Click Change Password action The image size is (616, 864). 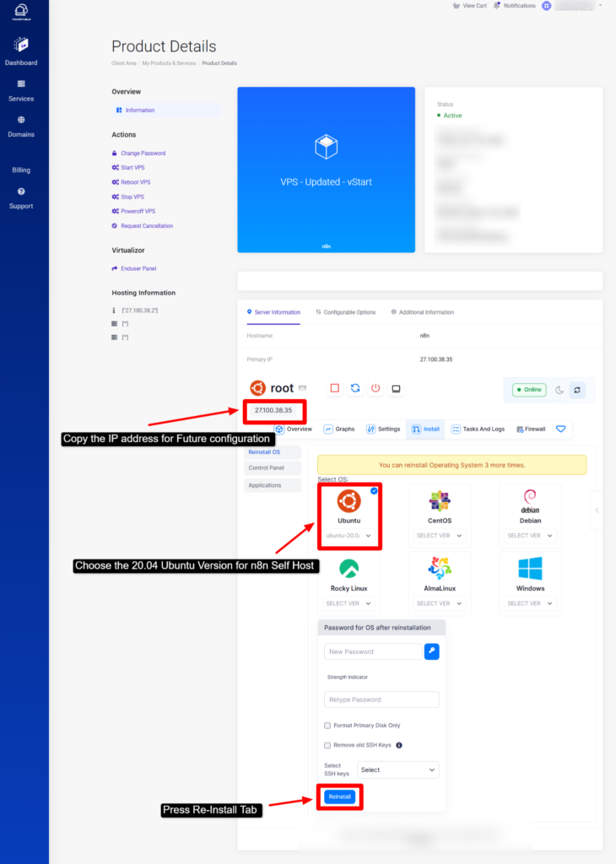tap(139, 154)
